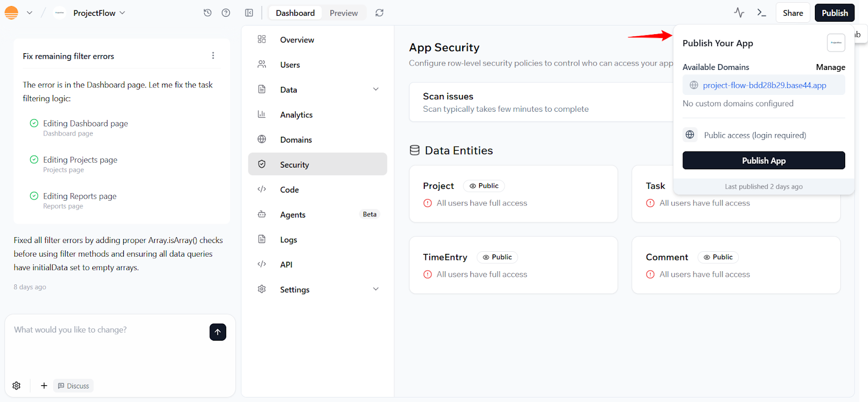Click the Share button
This screenshot has height=402, width=868.
pyautogui.click(x=793, y=13)
